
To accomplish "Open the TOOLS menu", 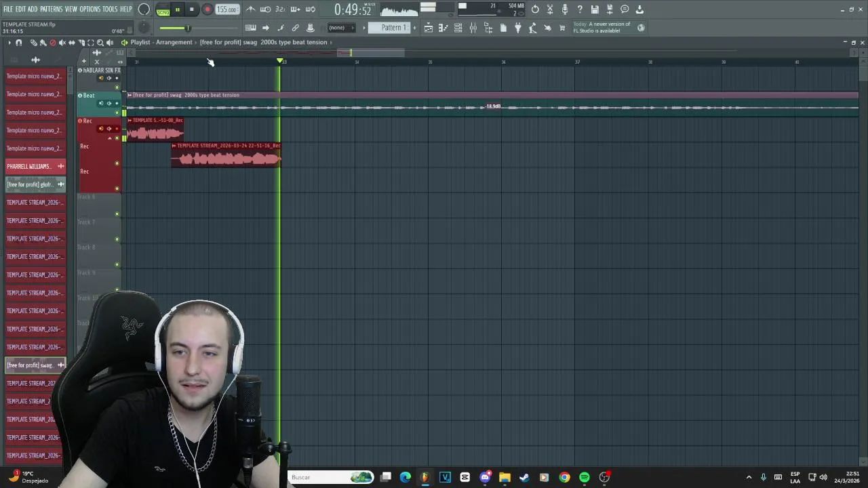I will pyautogui.click(x=110, y=9).
